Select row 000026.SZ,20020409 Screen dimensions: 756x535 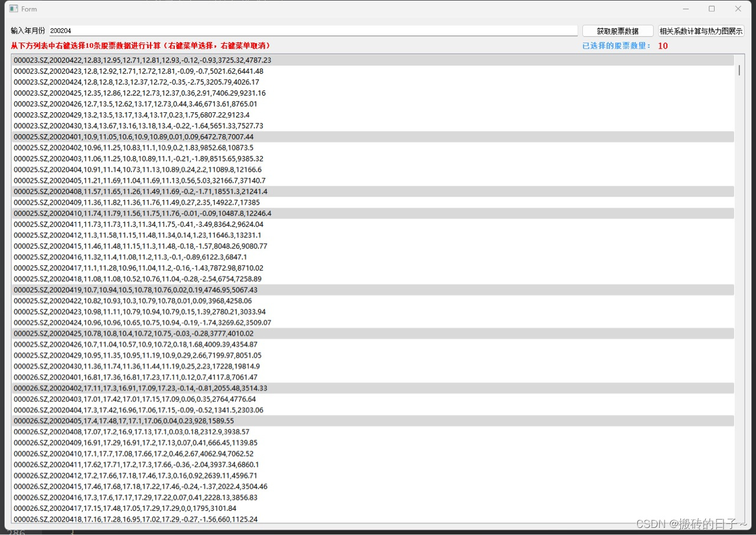[x=373, y=443]
